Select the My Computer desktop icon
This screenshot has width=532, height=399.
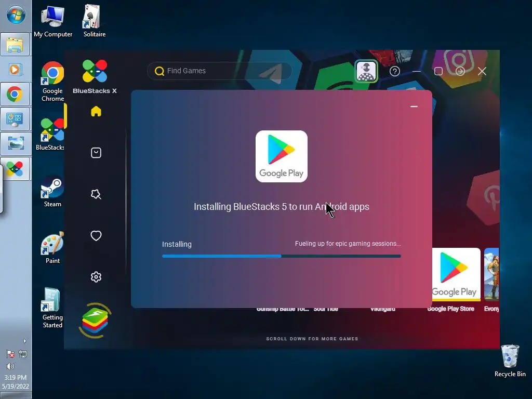(53, 21)
